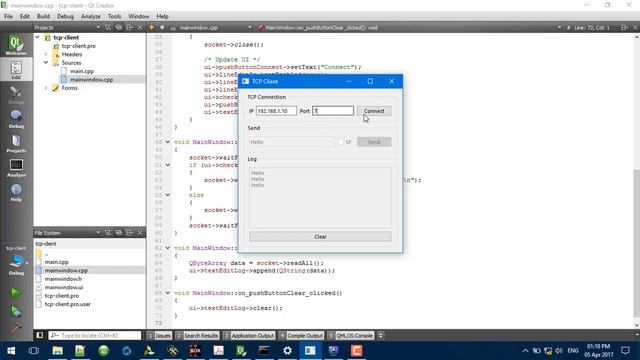The height and width of the screenshot is (360, 640).
Task: Collapse the Sources folder
Action: point(46,62)
